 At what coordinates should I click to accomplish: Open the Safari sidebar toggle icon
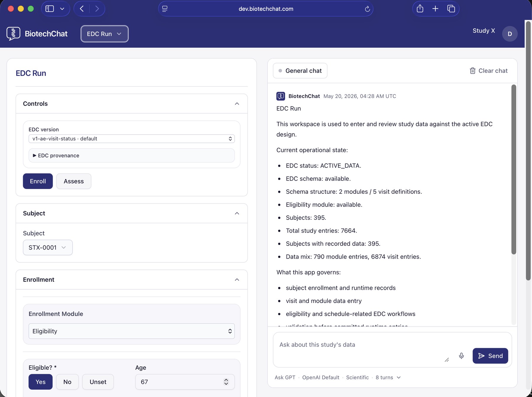pos(50,9)
